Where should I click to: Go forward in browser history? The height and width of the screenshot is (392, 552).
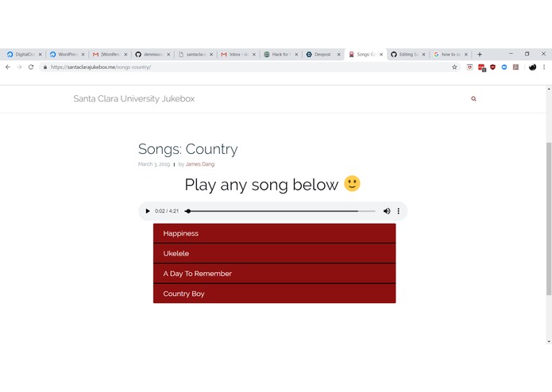click(19, 67)
